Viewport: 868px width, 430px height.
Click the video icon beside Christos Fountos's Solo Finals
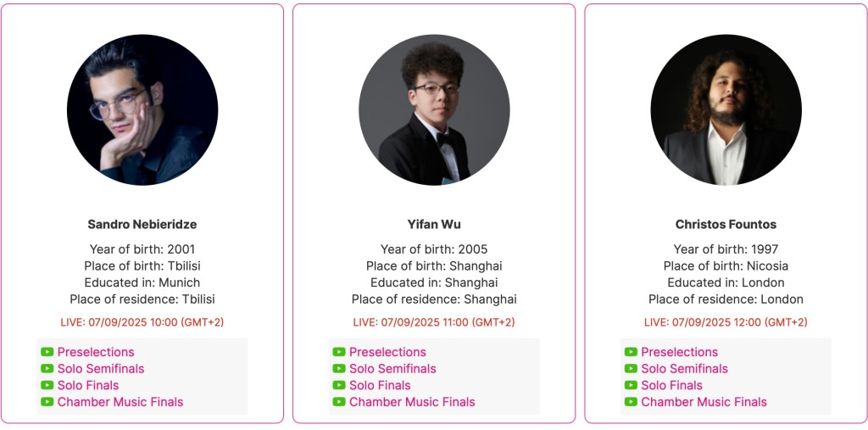tap(631, 385)
